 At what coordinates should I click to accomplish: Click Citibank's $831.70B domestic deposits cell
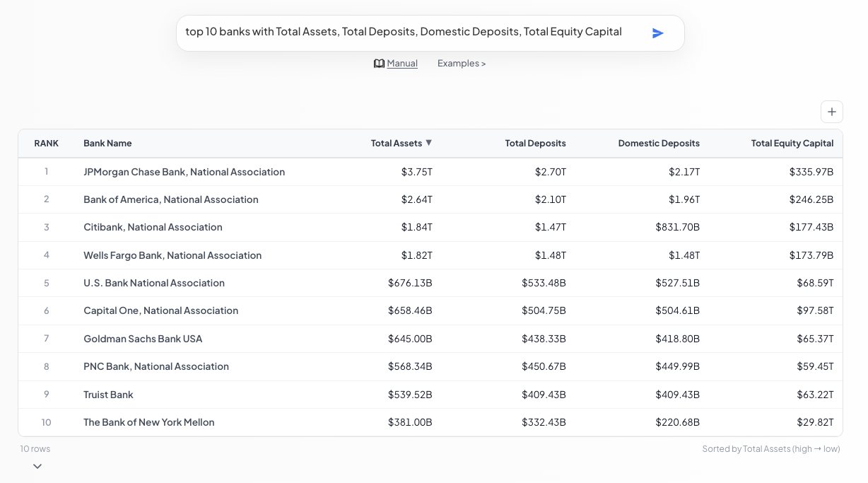tap(677, 228)
